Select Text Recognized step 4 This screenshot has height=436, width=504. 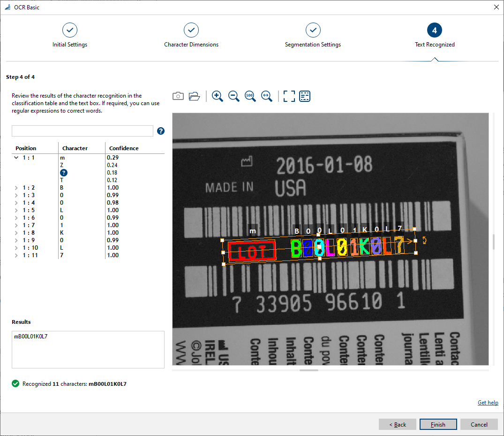(435, 35)
